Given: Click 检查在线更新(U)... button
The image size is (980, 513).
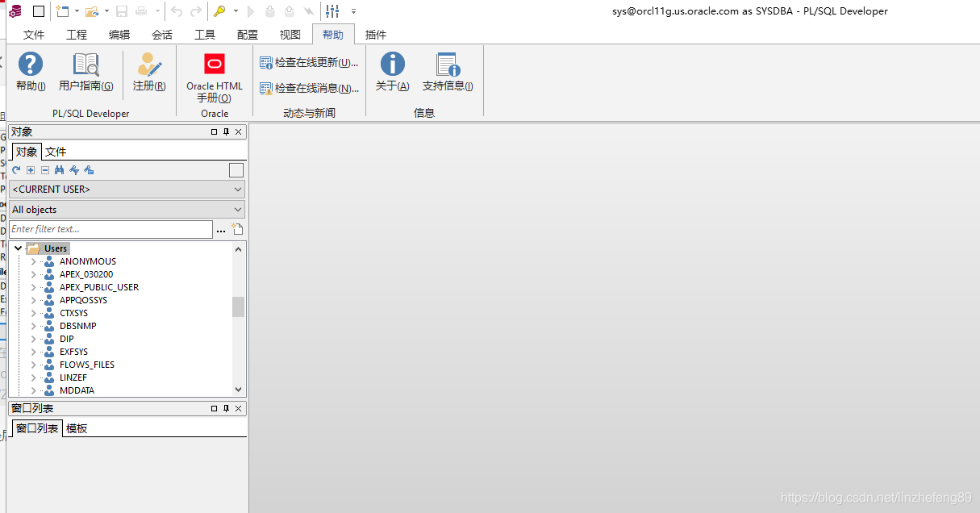Looking at the screenshot, I should (x=309, y=62).
